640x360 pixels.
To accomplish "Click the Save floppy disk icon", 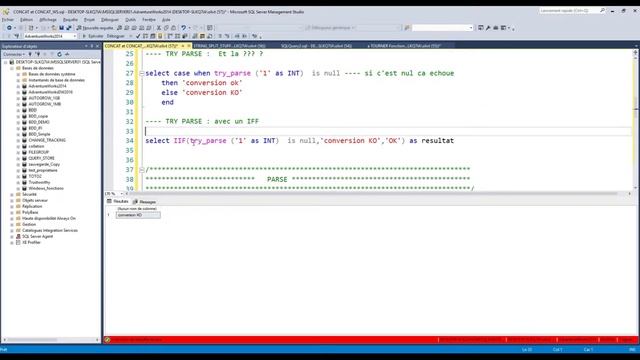I will (x=62, y=28).
